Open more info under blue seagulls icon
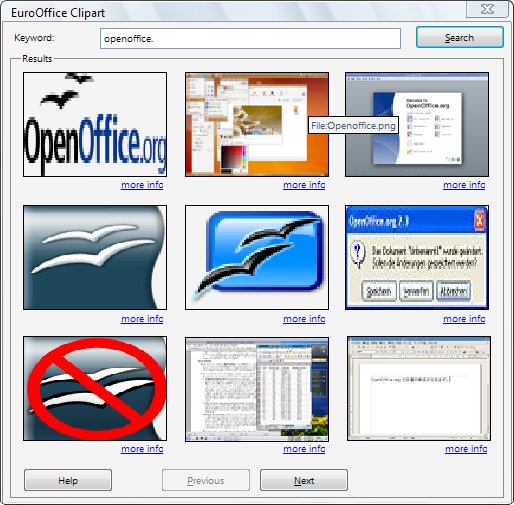Screen dimensions: 514x505 (304, 319)
